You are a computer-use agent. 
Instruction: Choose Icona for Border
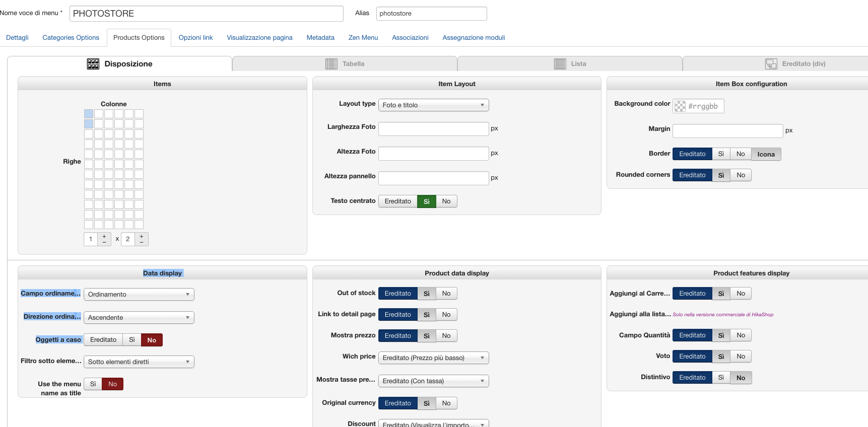pos(766,154)
